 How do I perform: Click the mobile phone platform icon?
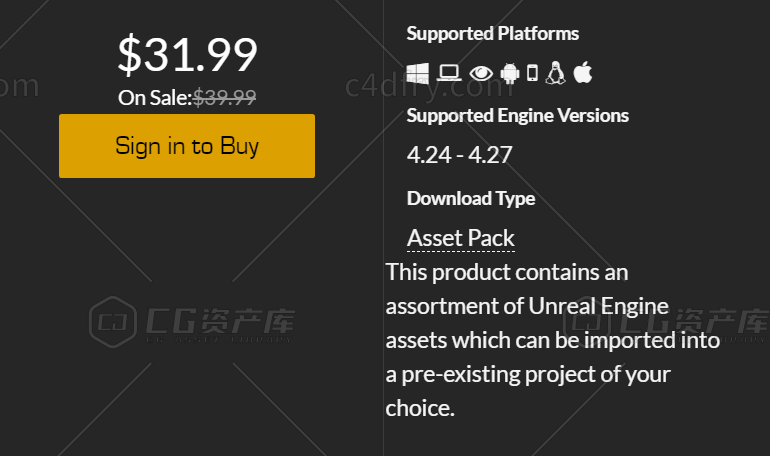click(x=532, y=73)
